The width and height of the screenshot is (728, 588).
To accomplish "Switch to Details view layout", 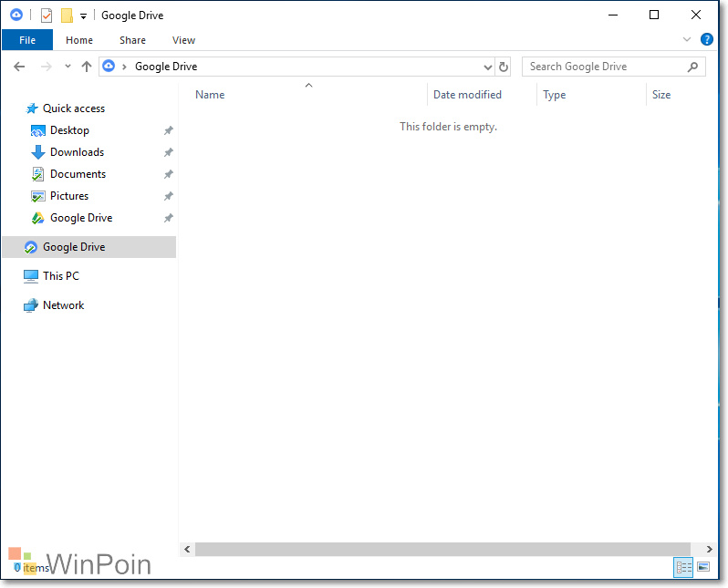I will tap(683, 567).
